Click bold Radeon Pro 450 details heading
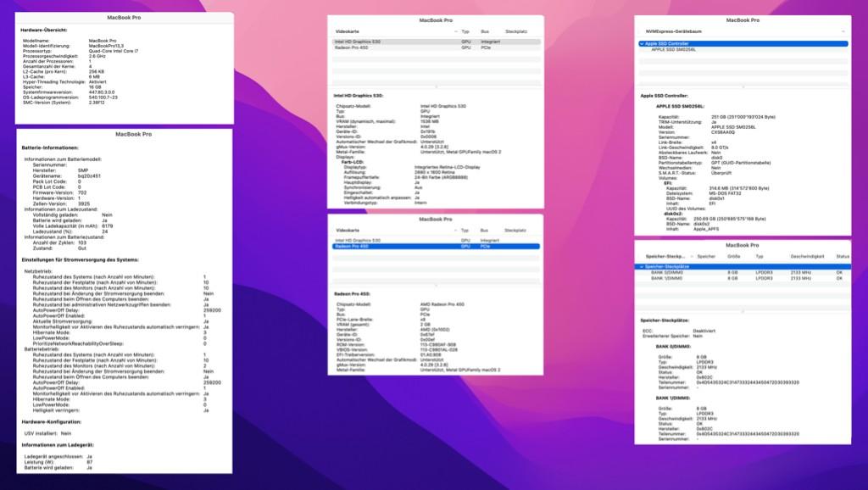 352,294
